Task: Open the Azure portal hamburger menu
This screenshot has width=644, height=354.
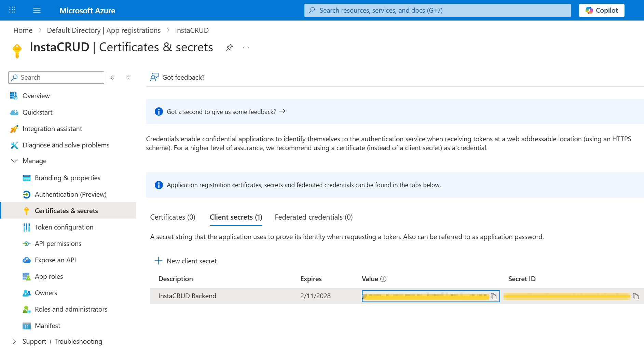Action: (37, 10)
